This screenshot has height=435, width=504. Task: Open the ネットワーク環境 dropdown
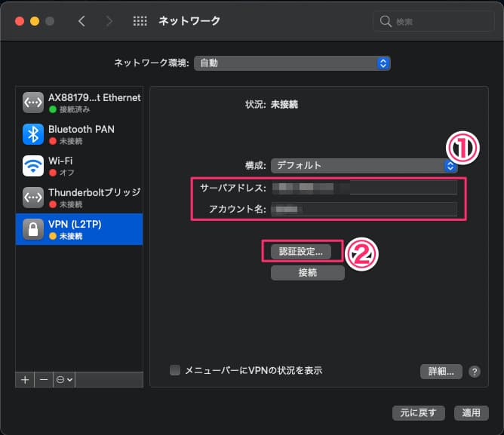[292, 63]
